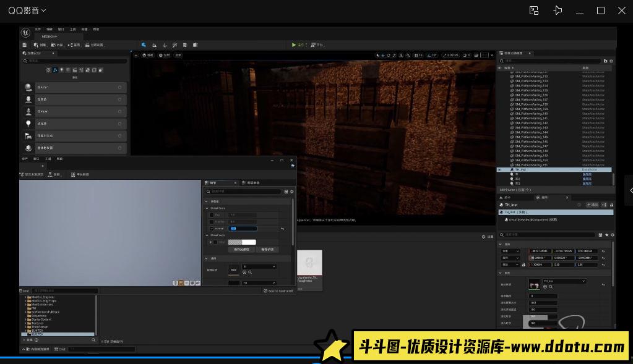633x364 pixels.
Task: Click viewport perspective button
Action: point(148,55)
